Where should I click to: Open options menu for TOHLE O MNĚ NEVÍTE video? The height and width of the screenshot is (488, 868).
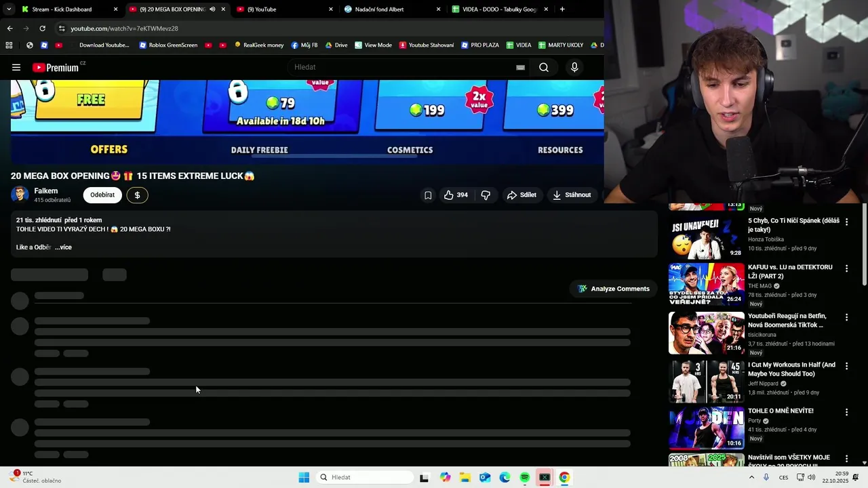coord(846,412)
